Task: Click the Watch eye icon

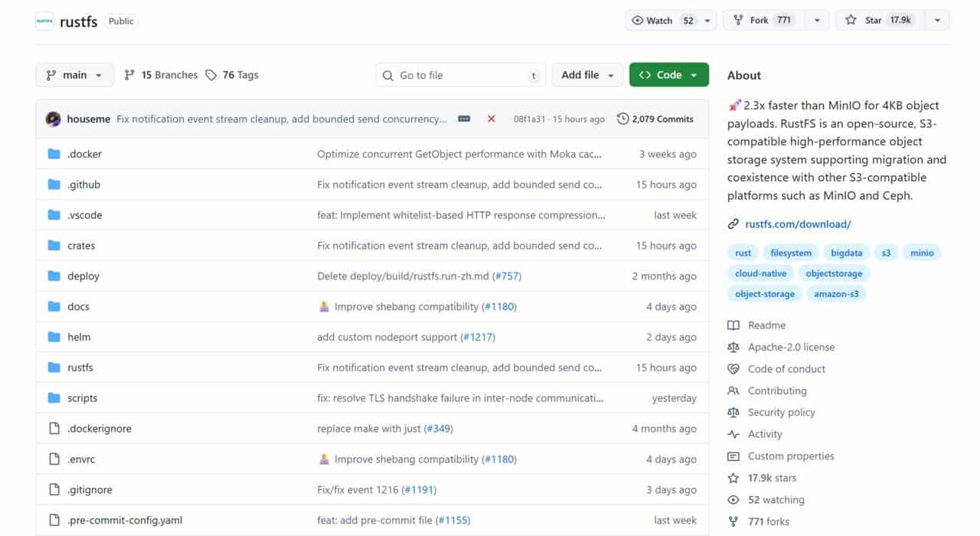Action: click(636, 20)
